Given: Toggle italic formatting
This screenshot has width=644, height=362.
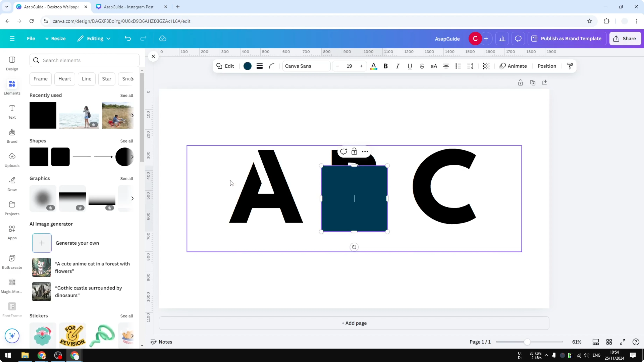Looking at the screenshot, I should (x=397, y=66).
